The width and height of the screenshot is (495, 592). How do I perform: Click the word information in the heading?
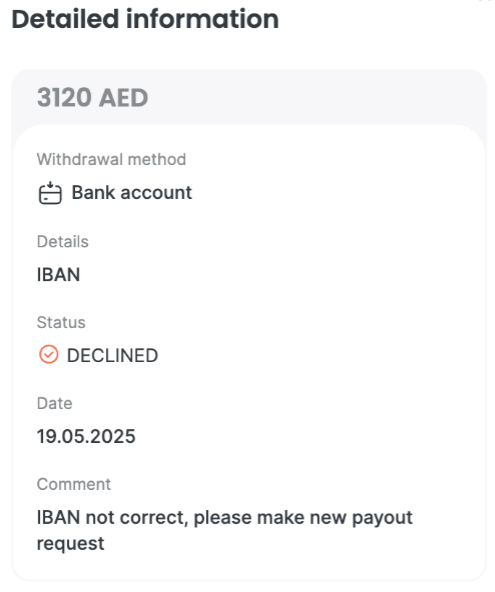[202, 19]
